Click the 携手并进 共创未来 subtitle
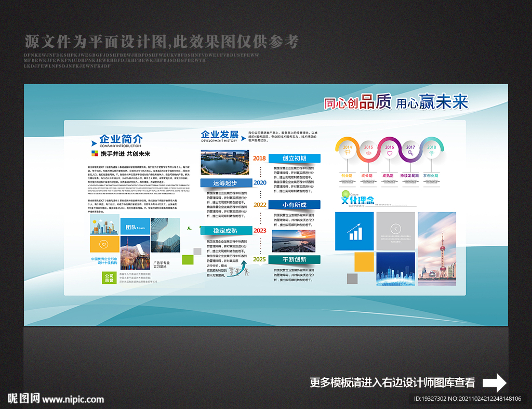Viewport: 532px width, 409px height. pyautogui.click(x=126, y=154)
